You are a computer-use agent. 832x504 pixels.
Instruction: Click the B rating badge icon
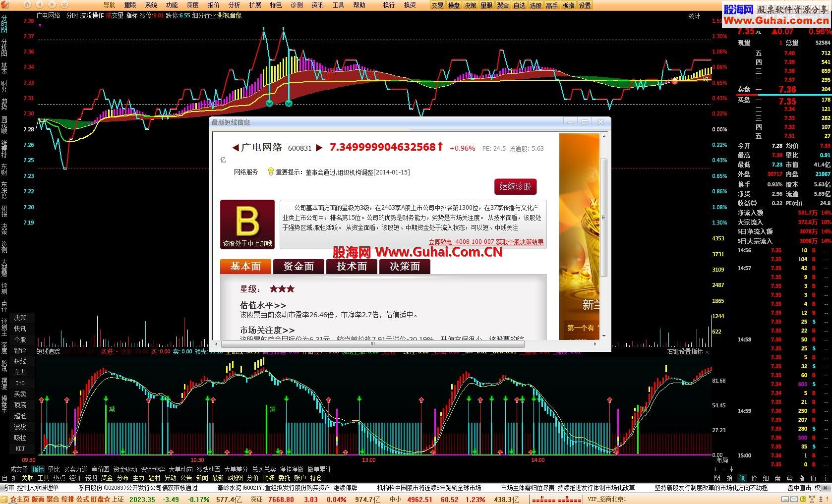(x=247, y=224)
